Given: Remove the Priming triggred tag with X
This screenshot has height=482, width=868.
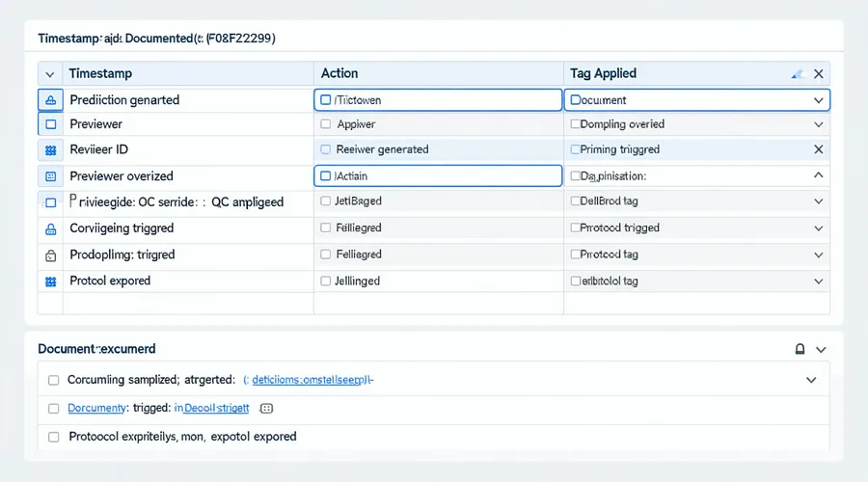Looking at the screenshot, I should (x=819, y=149).
